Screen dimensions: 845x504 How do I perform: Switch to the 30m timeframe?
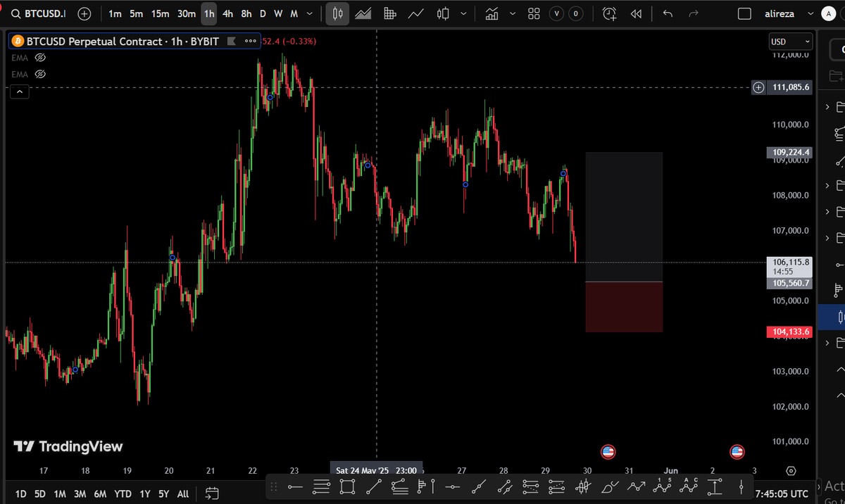(x=187, y=14)
